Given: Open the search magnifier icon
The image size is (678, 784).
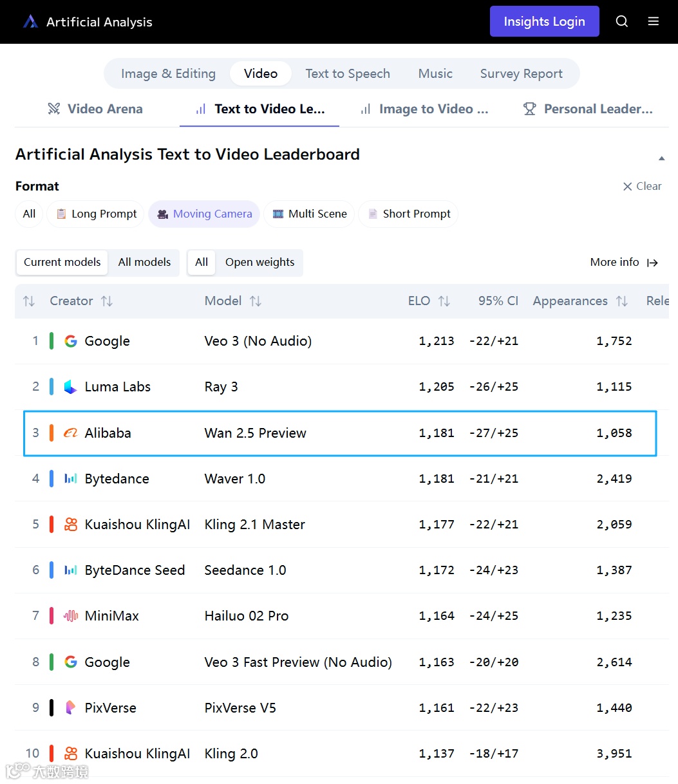Looking at the screenshot, I should 621,21.
